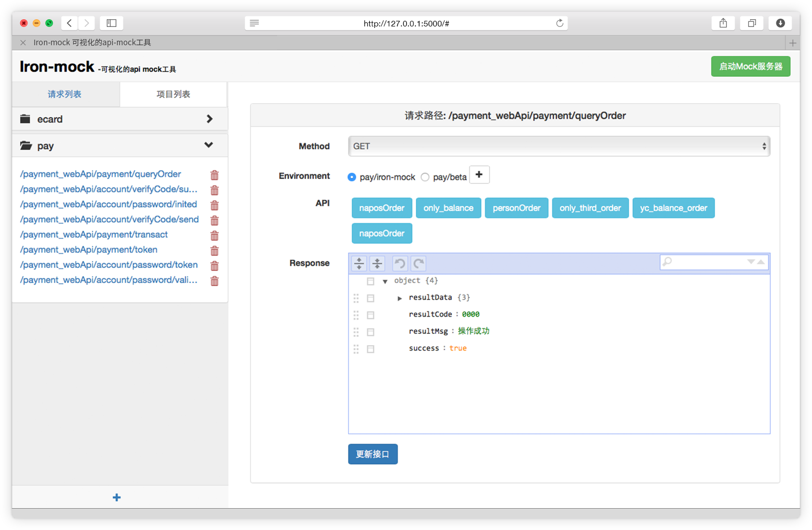Select the naposOrder tag on the second row
This screenshot has height=530, width=812.
[x=382, y=233]
